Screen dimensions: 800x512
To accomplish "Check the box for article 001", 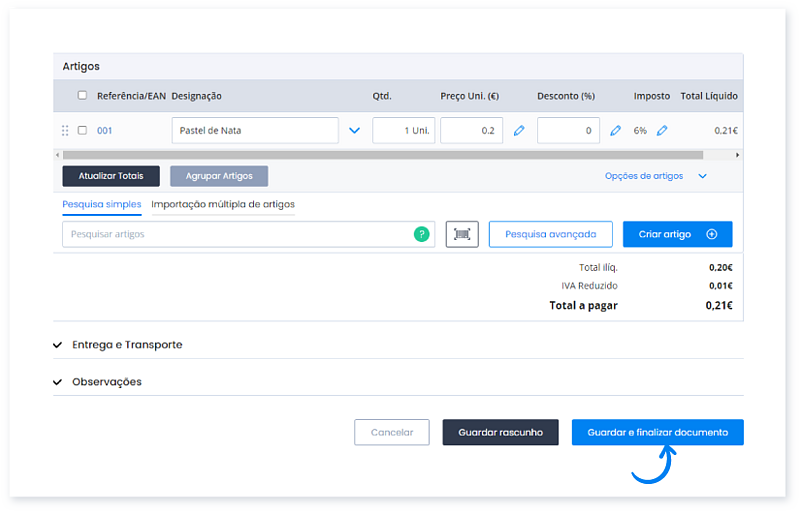I will [x=82, y=131].
